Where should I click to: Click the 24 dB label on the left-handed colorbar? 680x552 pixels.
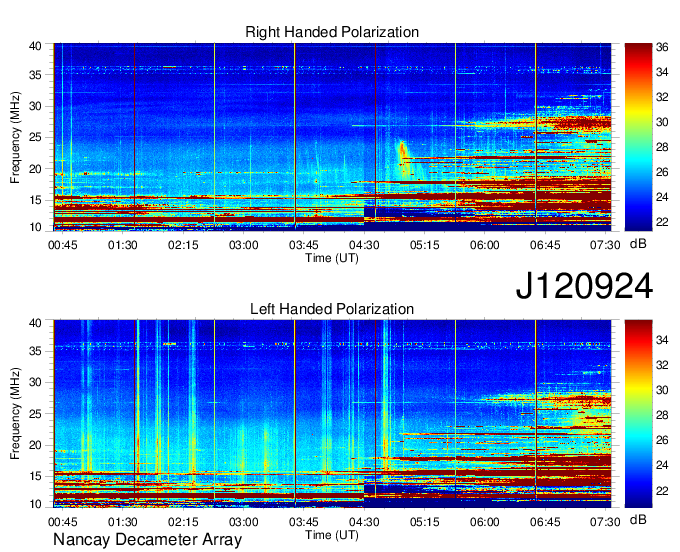[662, 465]
